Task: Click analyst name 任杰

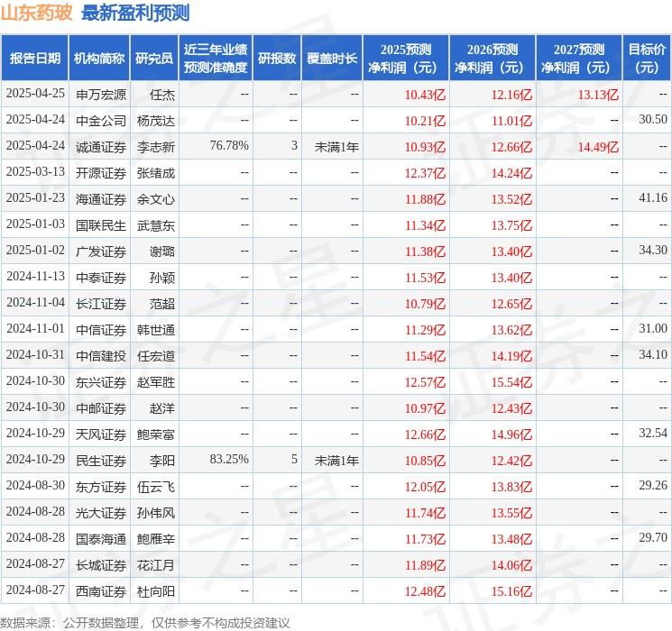Action: [x=162, y=95]
